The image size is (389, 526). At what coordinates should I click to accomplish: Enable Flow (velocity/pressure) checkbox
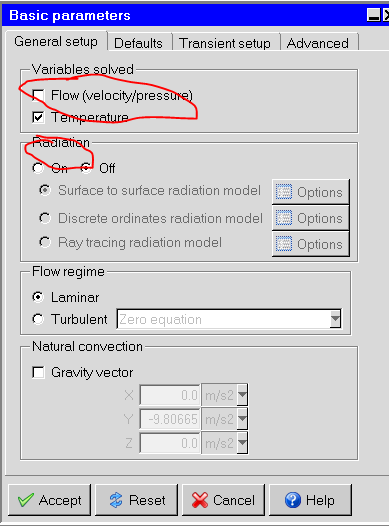click(38, 95)
